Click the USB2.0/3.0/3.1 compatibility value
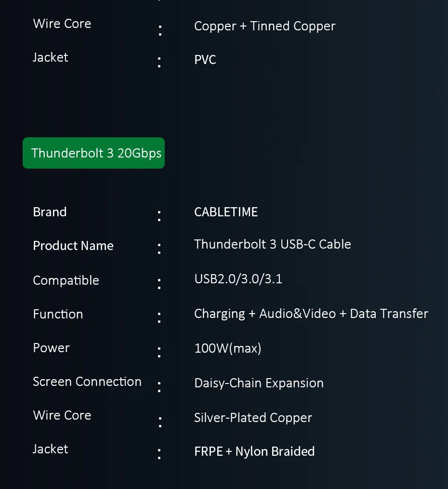This screenshot has height=489, width=448. point(238,279)
